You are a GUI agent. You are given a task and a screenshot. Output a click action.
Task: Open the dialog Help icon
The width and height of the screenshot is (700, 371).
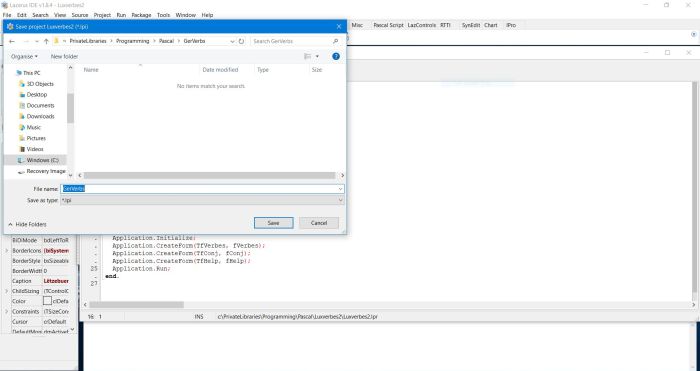[x=336, y=56]
